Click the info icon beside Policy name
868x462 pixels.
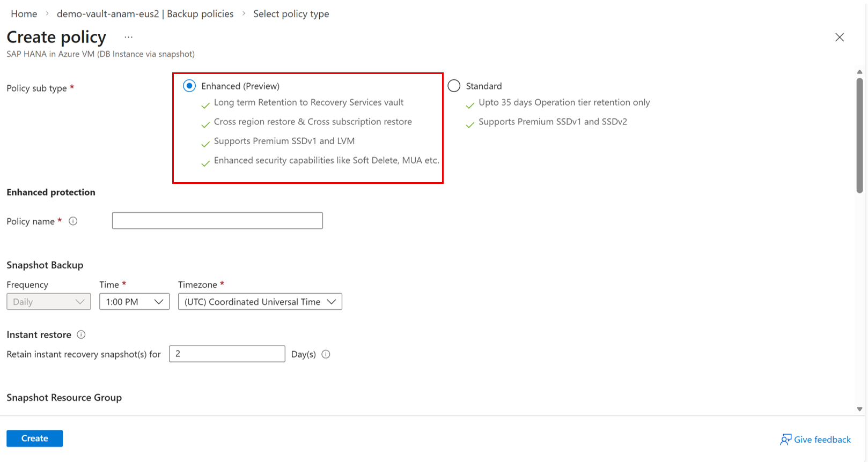[73, 221]
